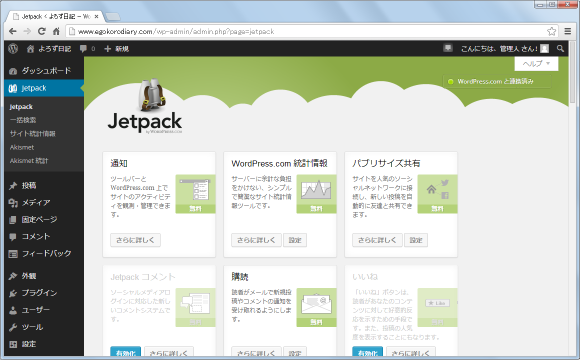Click the いいね Like module thumbnail

(x=437, y=307)
